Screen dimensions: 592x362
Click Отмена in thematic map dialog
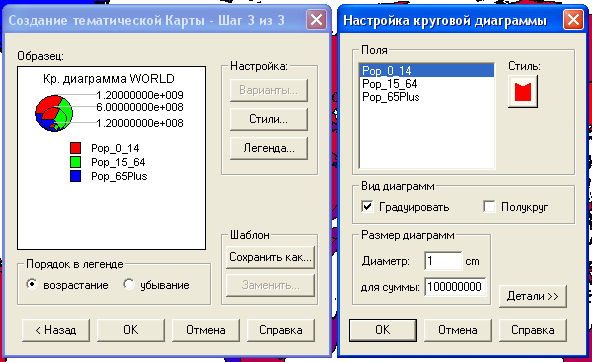tap(206, 330)
